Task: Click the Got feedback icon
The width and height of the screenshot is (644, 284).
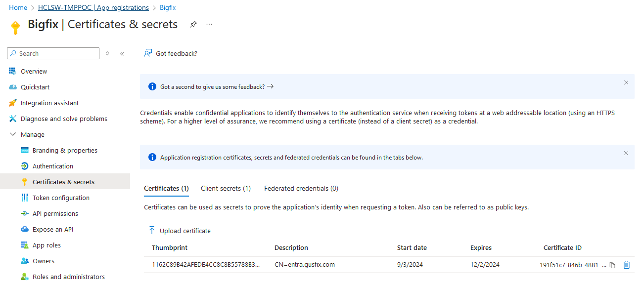Action: (x=148, y=53)
